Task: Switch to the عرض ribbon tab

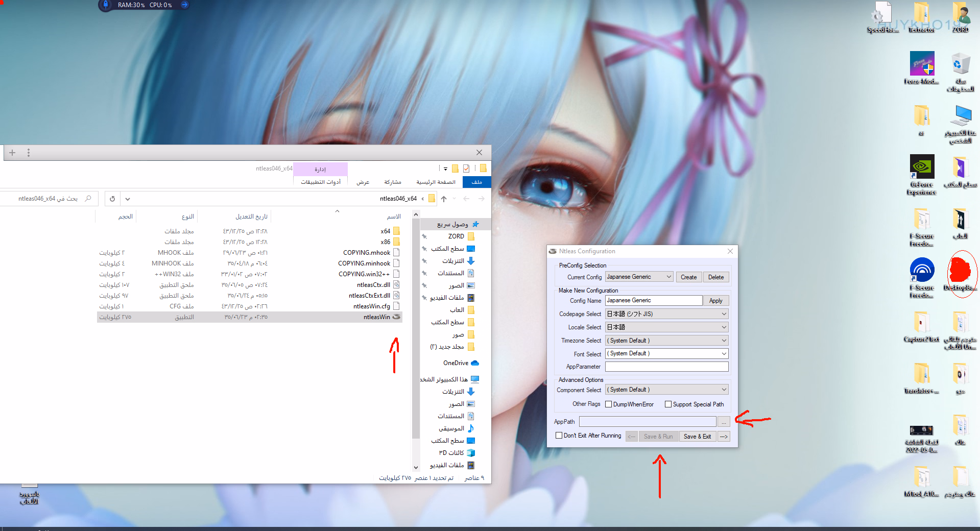Action: pos(363,182)
